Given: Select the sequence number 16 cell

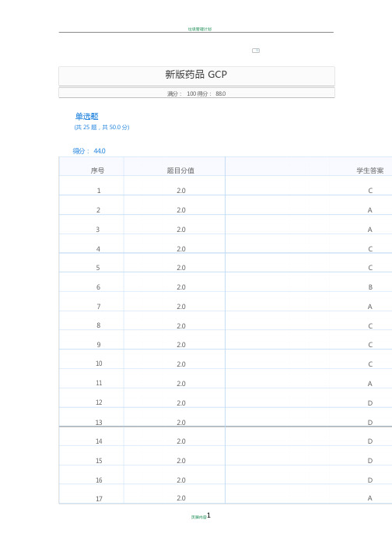Looking at the screenshot, I should click(x=99, y=480).
